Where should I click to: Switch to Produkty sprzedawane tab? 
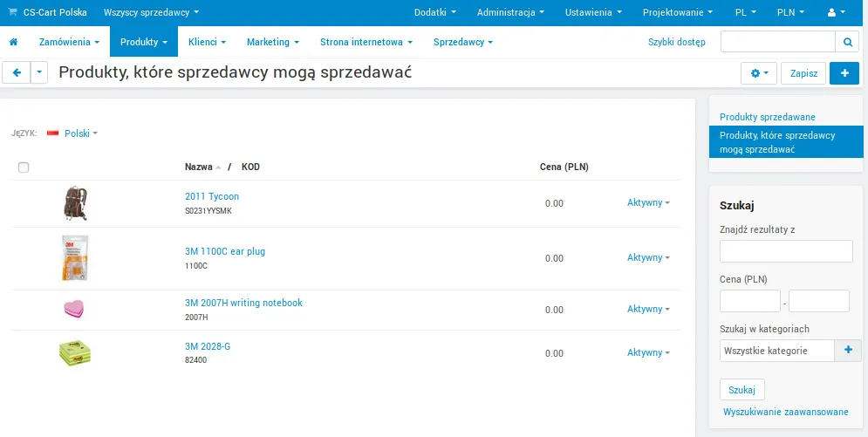pyautogui.click(x=768, y=117)
